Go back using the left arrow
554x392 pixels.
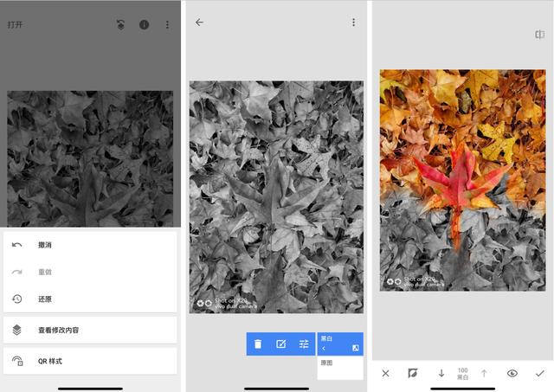tap(200, 22)
